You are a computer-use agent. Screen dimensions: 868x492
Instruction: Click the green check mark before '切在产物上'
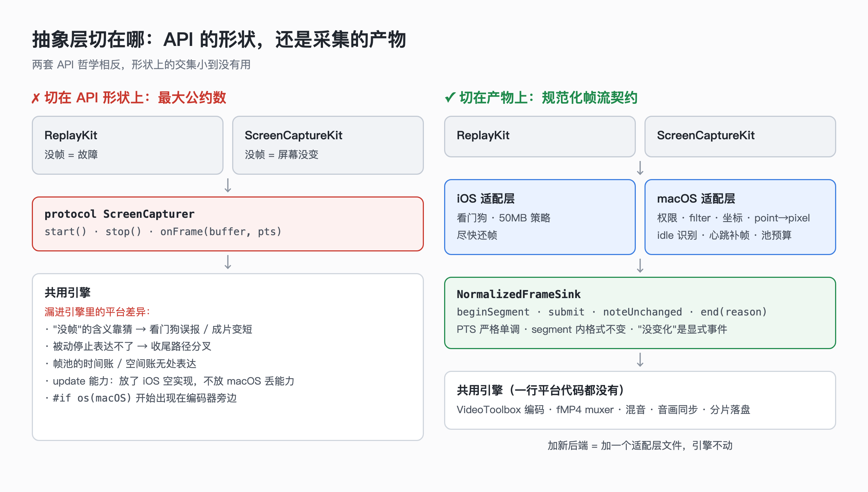[450, 97]
